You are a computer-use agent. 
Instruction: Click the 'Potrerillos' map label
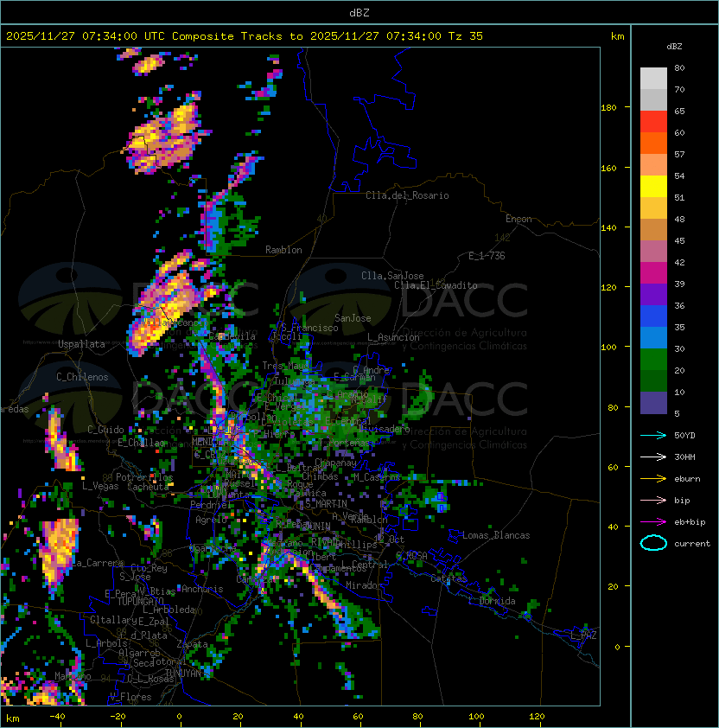pyautogui.click(x=144, y=477)
